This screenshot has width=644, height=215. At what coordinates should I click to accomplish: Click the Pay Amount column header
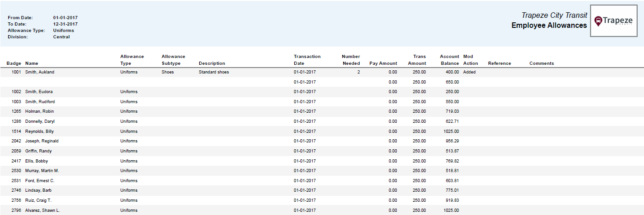pyautogui.click(x=383, y=63)
